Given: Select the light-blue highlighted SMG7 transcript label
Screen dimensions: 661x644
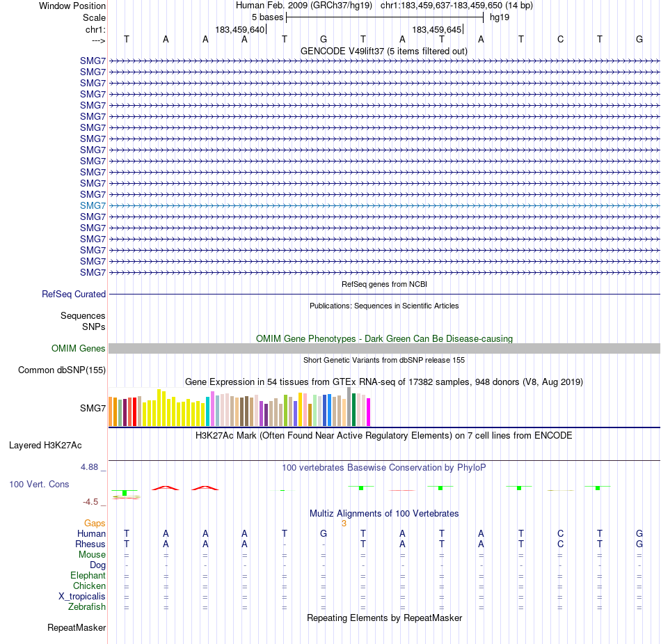Looking at the screenshot, I should click(93, 205).
